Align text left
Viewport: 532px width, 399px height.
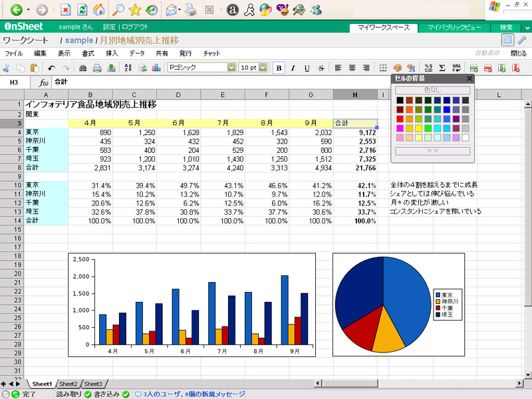point(338,68)
